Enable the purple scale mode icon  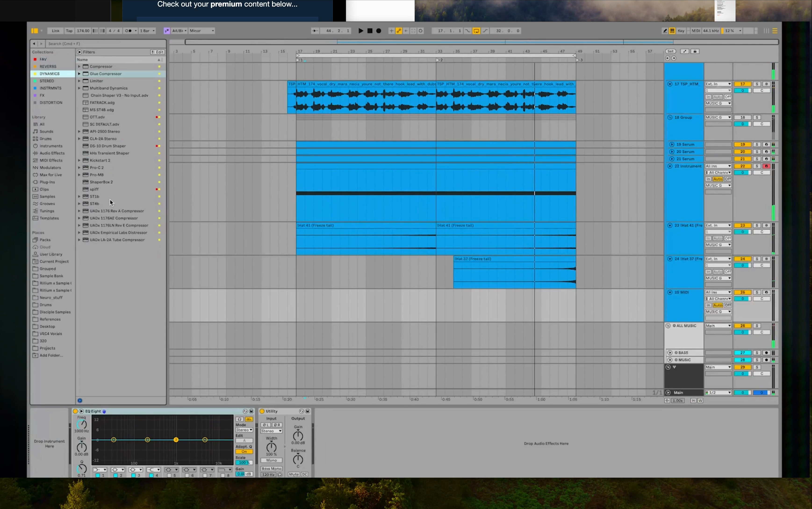click(x=166, y=31)
